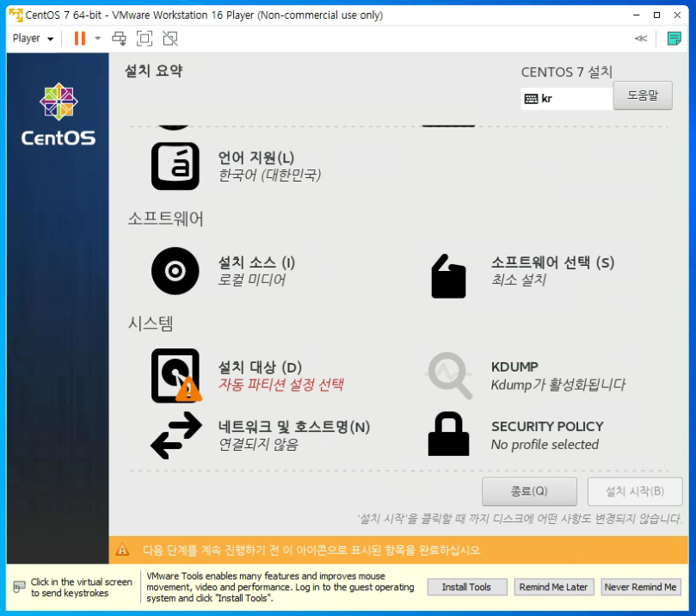
Task: Collapse the toolbar with double-arrow icon
Action: pos(641,39)
